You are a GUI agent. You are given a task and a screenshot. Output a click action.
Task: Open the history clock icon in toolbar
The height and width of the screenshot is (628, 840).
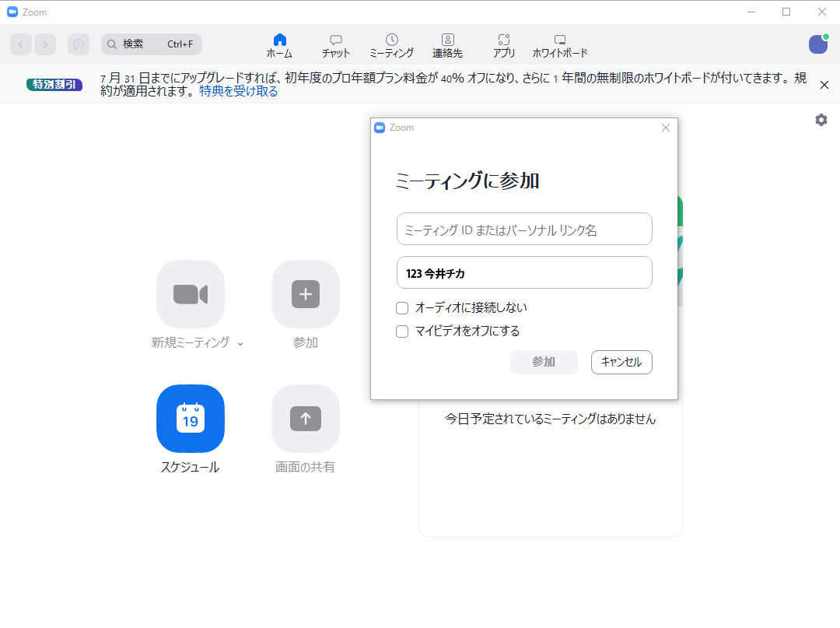79,44
